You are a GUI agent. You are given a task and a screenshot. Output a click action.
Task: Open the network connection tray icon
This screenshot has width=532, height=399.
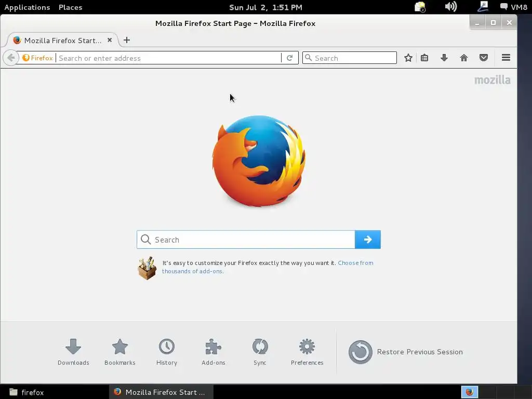point(483,6)
